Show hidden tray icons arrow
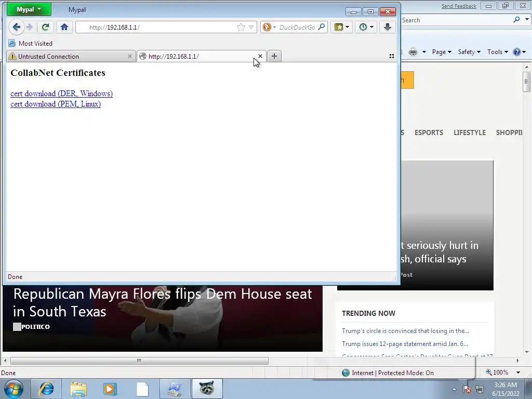Viewport: 532px width, 399px height. [x=454, y=389]
